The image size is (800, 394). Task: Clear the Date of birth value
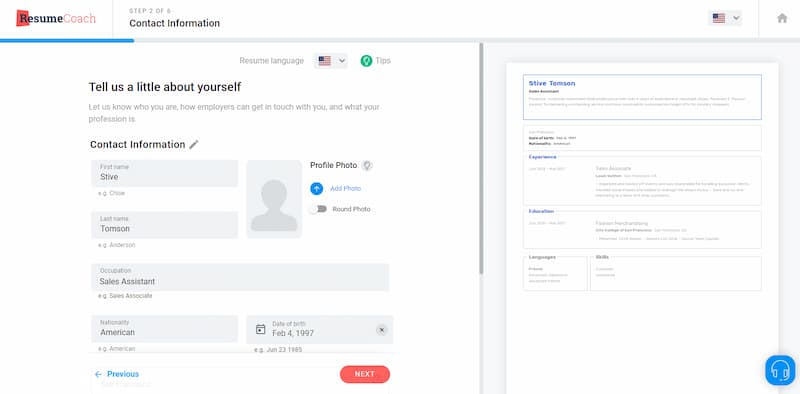pos(382,330)
